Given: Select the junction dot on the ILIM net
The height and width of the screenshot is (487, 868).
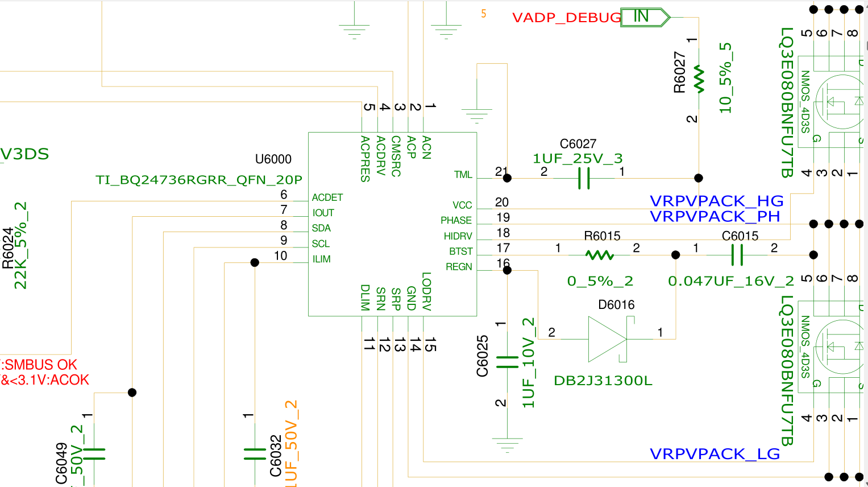Looking at the screenshot, I should [255, 262].
